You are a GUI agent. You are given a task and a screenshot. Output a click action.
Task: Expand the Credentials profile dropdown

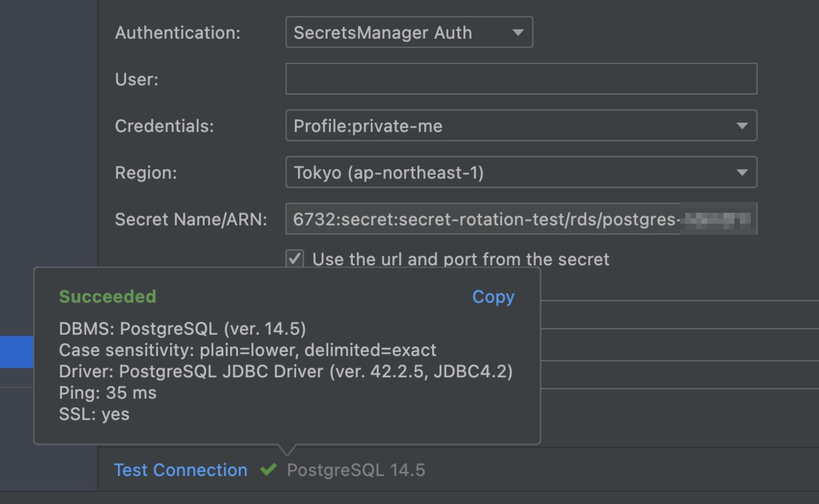tap(521, 126)
